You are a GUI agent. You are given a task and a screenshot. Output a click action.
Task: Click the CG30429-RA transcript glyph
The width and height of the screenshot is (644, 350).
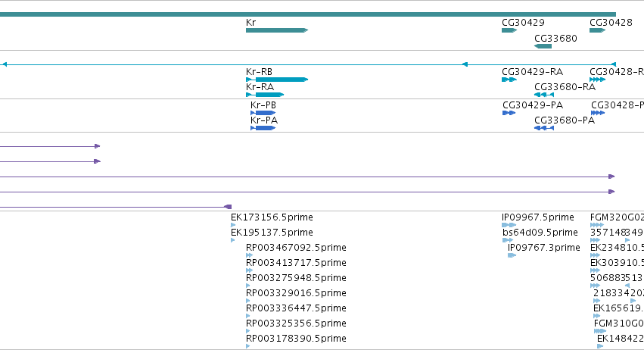click(x=509, y=80)
